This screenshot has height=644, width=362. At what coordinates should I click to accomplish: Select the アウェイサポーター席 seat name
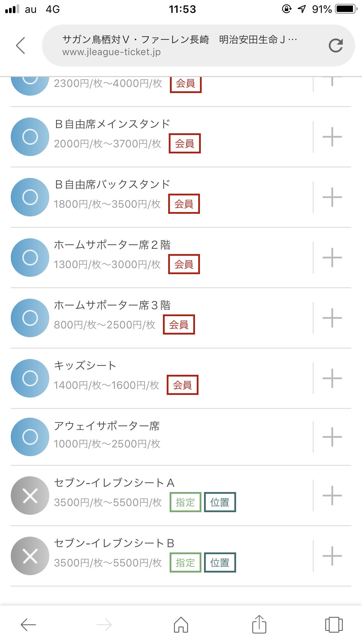point(107,426)
